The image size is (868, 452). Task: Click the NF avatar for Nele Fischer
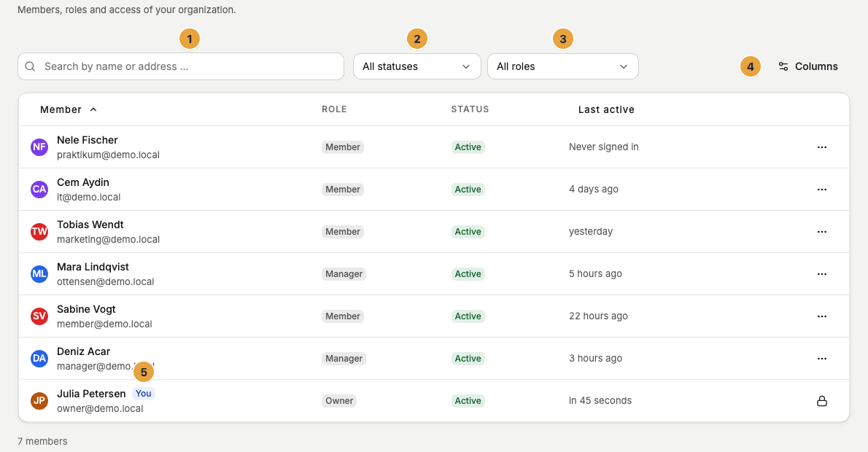[x=39, y=147]
